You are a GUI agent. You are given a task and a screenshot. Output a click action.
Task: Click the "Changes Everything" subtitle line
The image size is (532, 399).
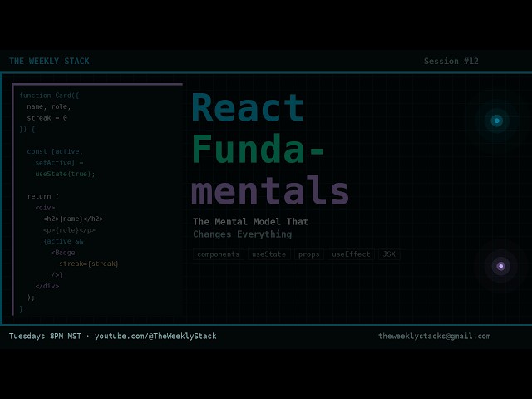242,234
